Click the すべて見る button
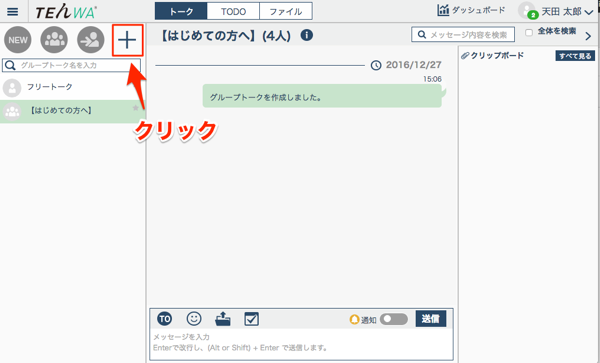The width and height of the screenshot is (600, 363). 575,56
